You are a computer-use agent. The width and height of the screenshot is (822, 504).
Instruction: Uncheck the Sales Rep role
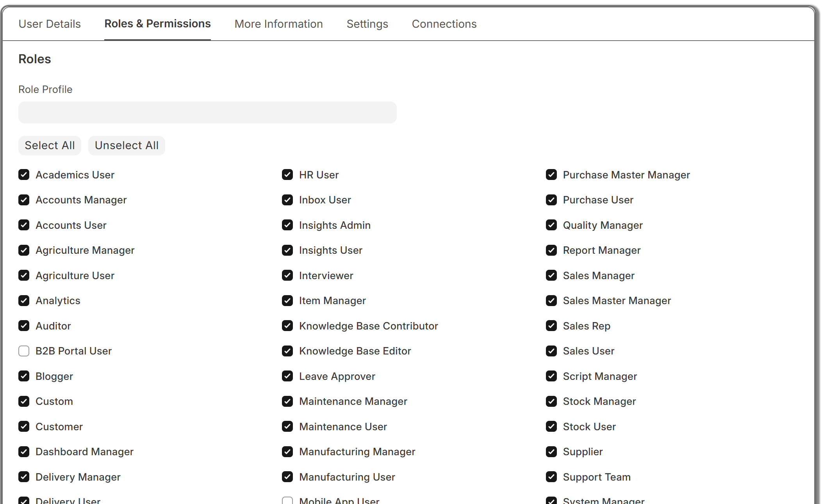point(551,326)
